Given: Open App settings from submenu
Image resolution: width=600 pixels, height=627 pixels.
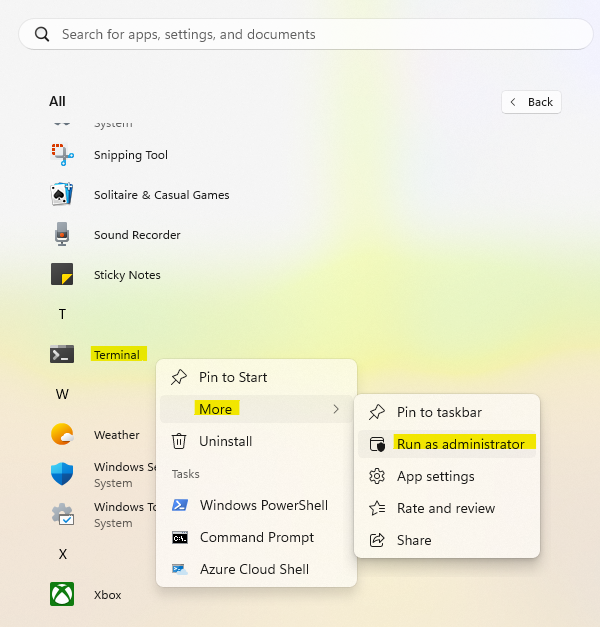Looking at the screenshot, I should point(447,476).
